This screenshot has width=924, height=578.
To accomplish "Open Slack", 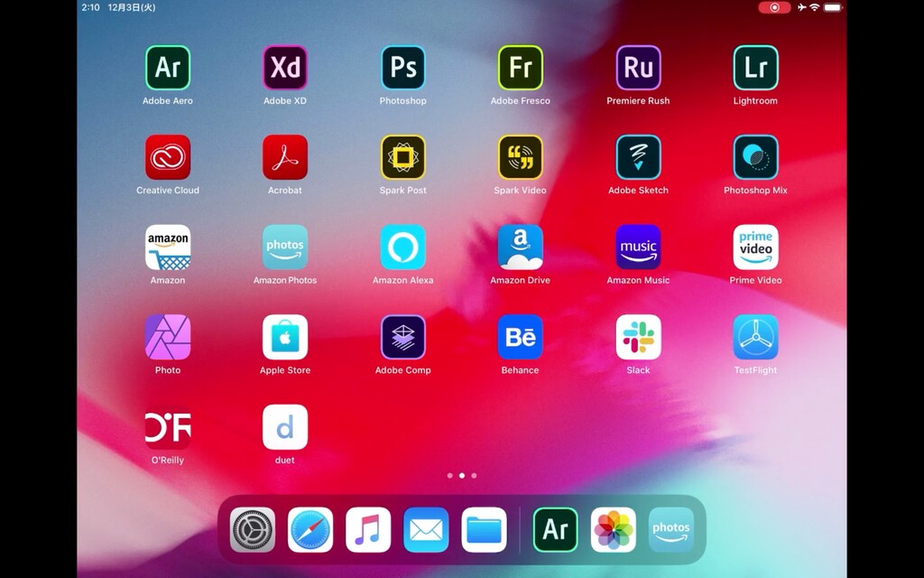I will (x=638, y=338).
